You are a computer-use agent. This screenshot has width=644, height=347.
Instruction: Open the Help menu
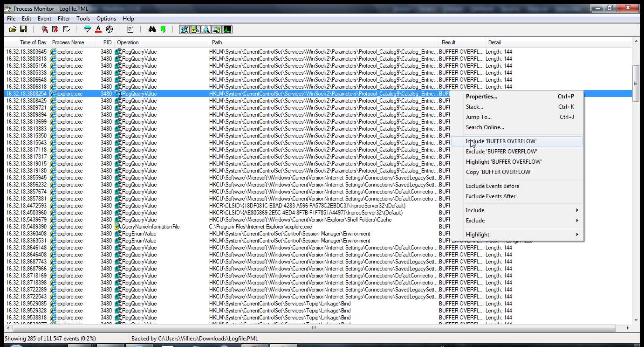(128, 19)
